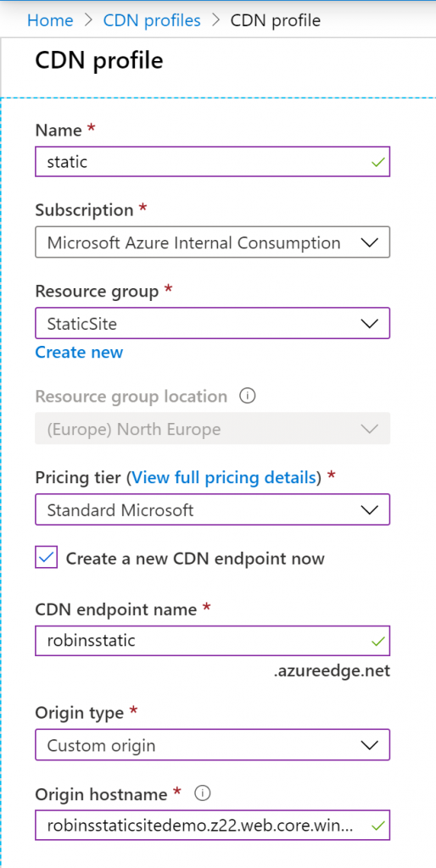Click into the Name field containing static
436x868 pixels.
point(213,162)
